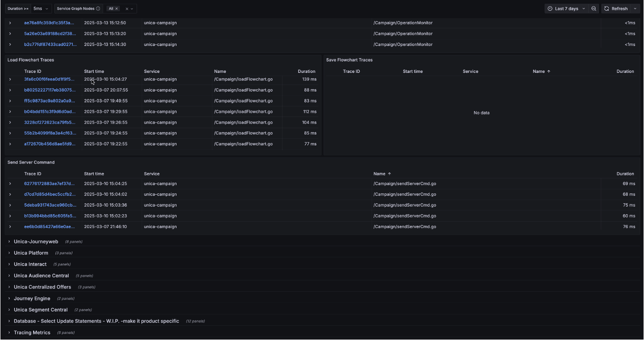644x340 pixels.
Task: Open trace b13b994bbd85c605fa5 link
Action: (50, 216)
